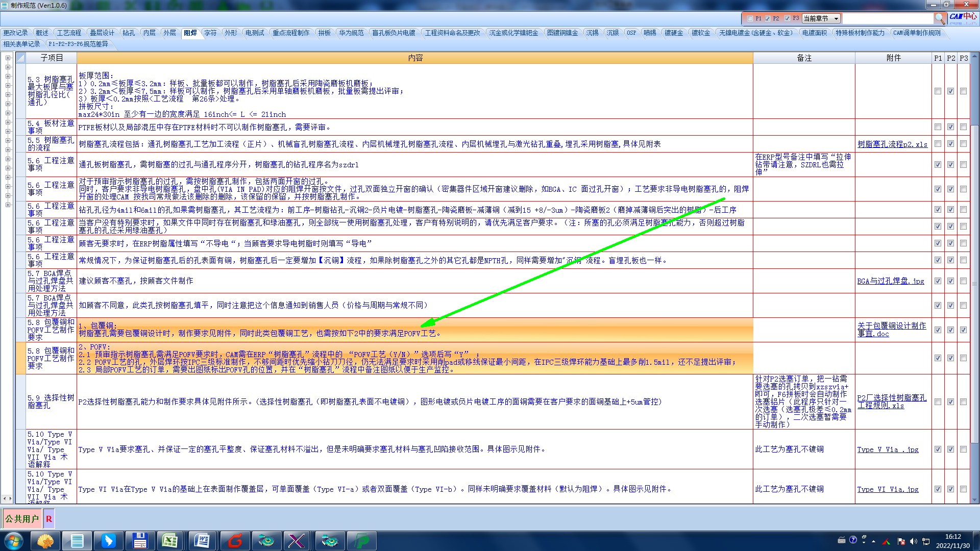Image resolution: width=980 pixels, height=551 pixels.
Task: Expand the last tree node in left panel
Action: (8, 205)
